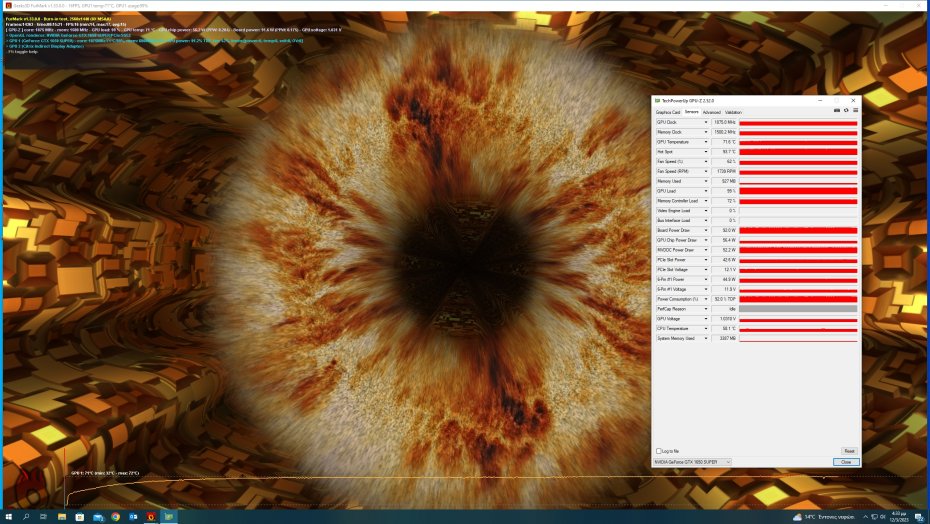930x524 pixels.
Task: Click the GPU Load red graph bar
Action: tap(798, 191)
